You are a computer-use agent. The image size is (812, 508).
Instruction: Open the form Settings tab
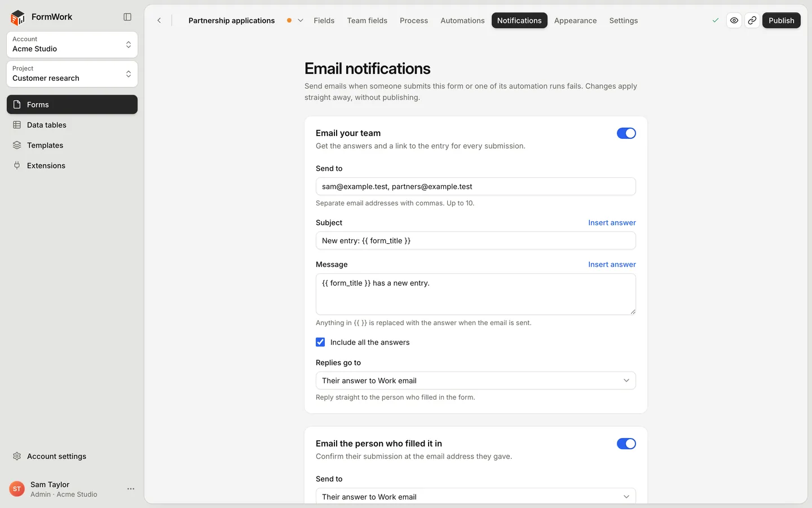click(x=624, y=20)
